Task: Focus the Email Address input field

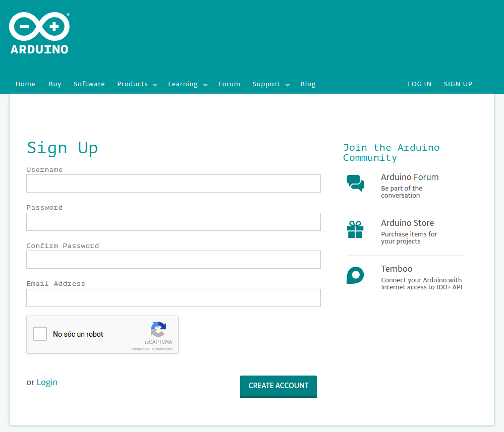Action: [x=174, y=298]
